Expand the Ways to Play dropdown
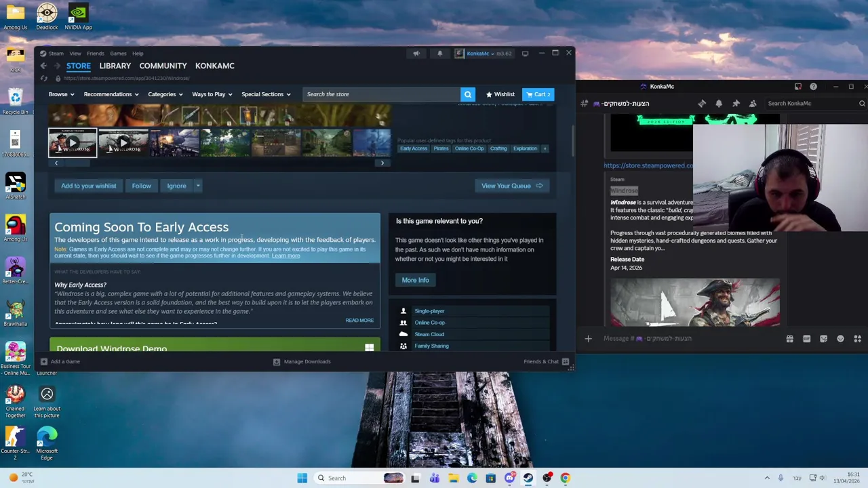Screen dimensions: 868x488 pyautogui.click(x=212, y=94)
